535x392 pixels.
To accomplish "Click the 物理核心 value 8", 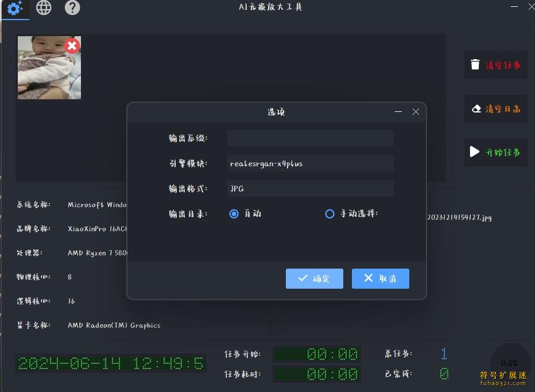I will tap(69, 277).
